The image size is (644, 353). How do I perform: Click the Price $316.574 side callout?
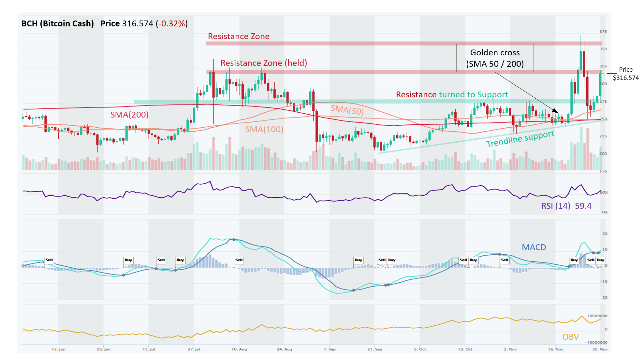(626, 74)
